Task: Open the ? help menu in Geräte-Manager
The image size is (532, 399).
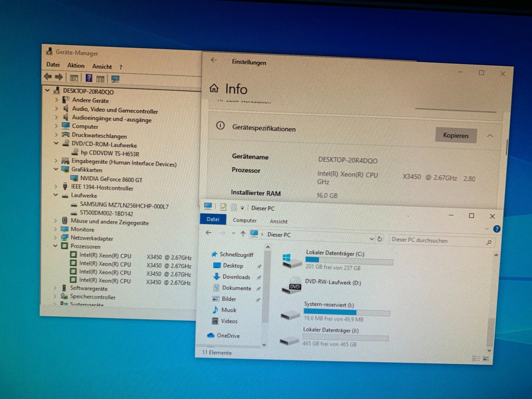Action: tap(121, 67)
